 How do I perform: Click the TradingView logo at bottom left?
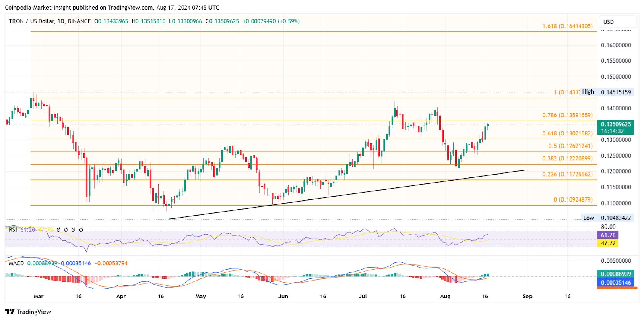click(28, 312)
